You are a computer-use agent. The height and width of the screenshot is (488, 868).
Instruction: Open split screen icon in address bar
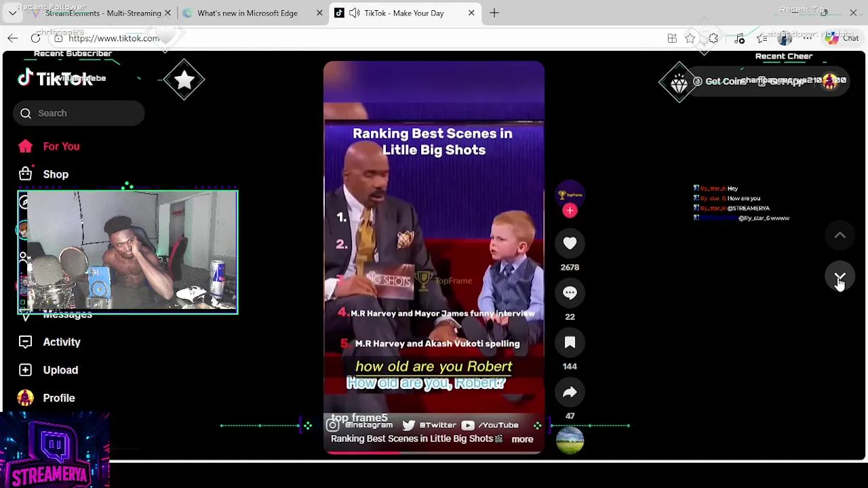coord(672,38)
